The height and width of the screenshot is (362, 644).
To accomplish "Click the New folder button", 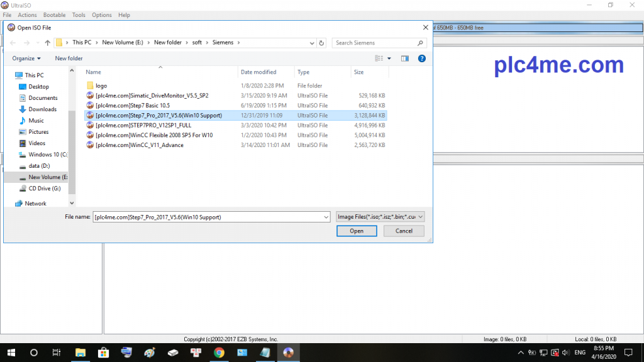I will click(69, 58).
